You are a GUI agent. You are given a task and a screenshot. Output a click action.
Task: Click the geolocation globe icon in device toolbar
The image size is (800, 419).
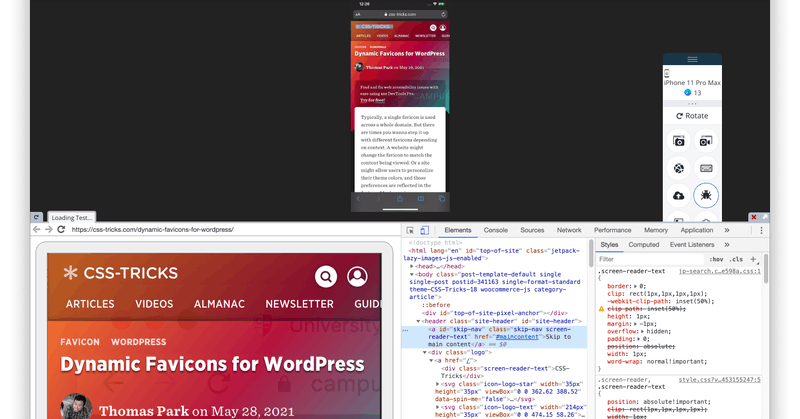tap(679, 168)
